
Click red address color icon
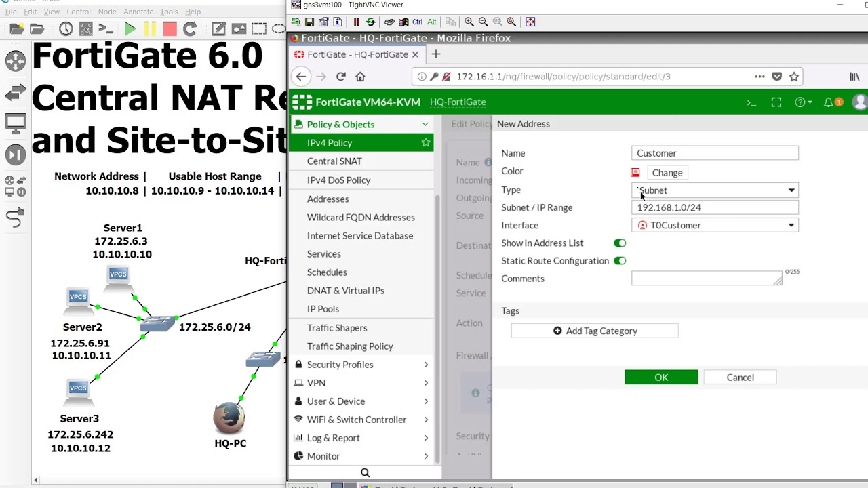[x=635, y=173]
